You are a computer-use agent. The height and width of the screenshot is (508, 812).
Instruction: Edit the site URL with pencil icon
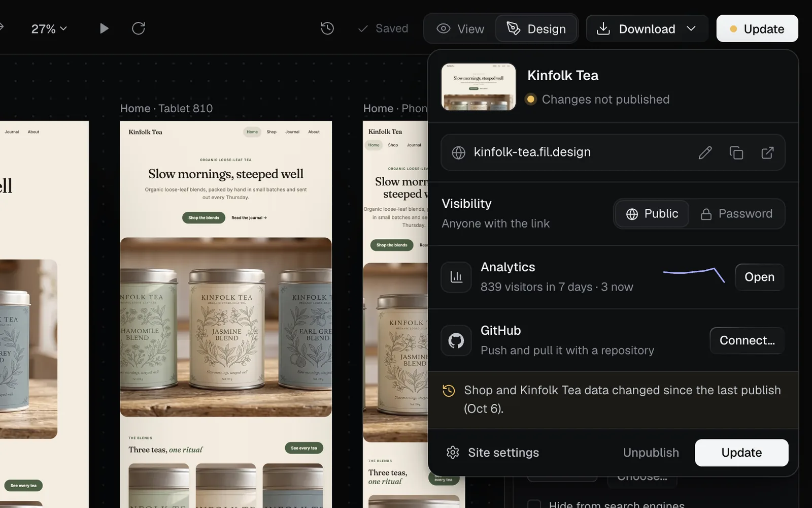[705, 152]
